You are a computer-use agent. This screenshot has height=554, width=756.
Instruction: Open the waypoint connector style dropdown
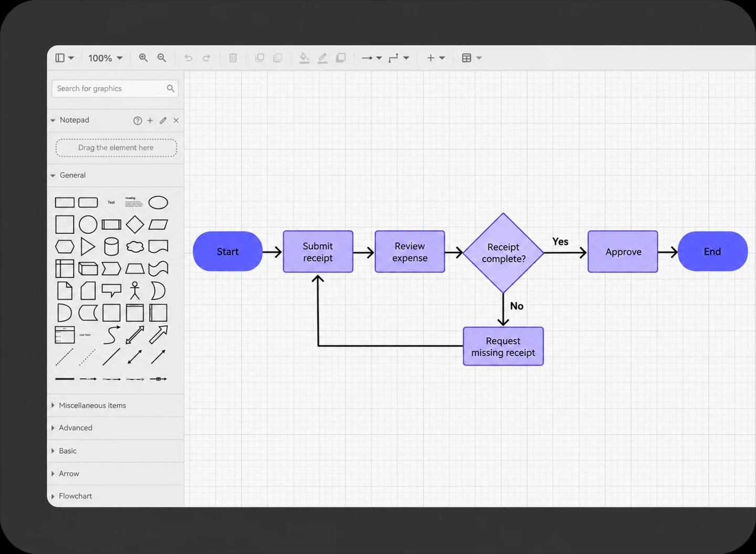pos(398,58)
